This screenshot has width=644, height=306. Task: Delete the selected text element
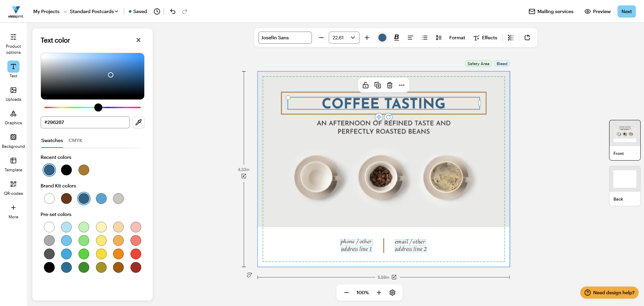(x=390, y=85)
